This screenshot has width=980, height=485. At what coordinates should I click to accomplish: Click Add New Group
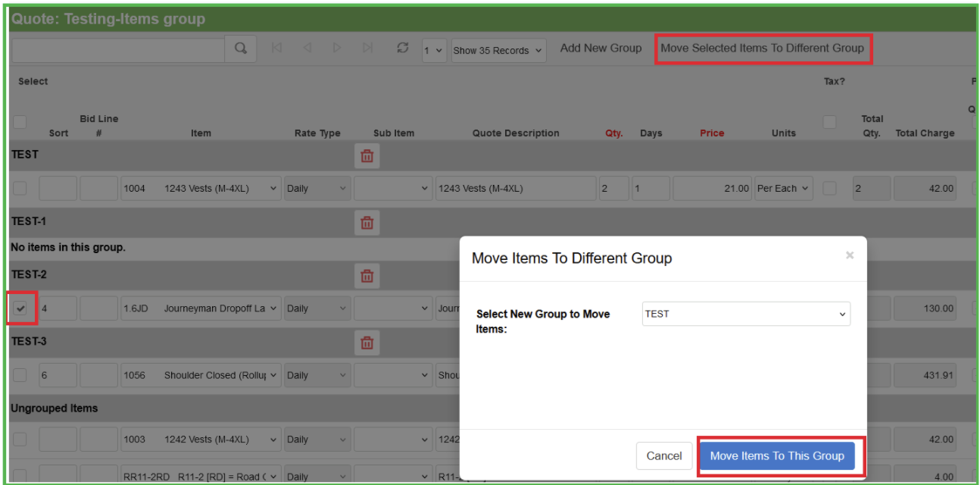coord(601,48)
